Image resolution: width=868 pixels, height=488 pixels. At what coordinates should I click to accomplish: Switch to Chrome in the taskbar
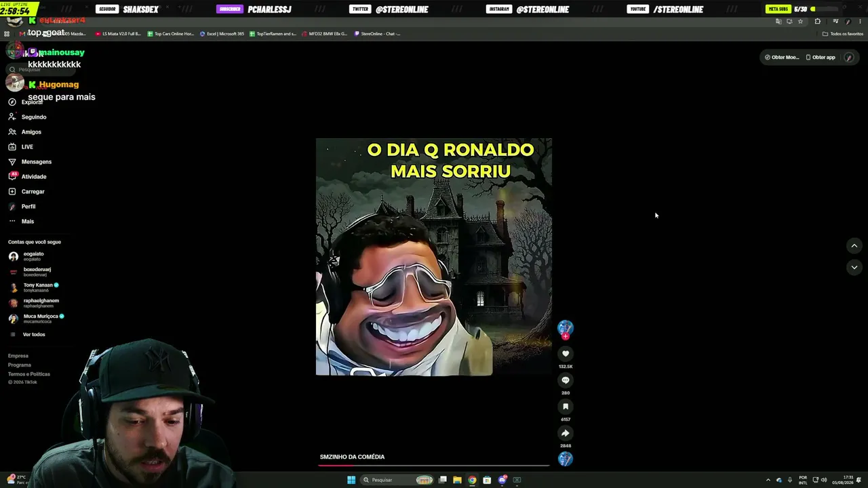pos(472,480)
